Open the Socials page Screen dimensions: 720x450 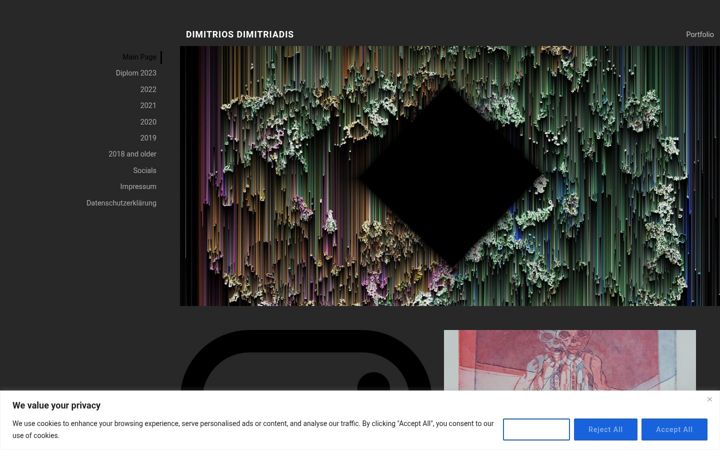pos(145,170)
